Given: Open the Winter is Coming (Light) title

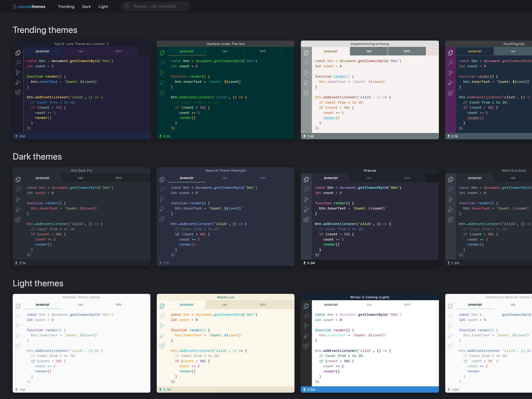Looking at the screenshot, I should 370,297.
